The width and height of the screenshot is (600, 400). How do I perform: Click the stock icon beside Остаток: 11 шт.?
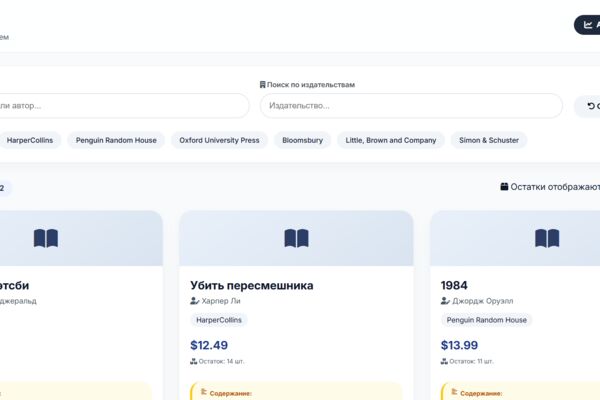444,361
